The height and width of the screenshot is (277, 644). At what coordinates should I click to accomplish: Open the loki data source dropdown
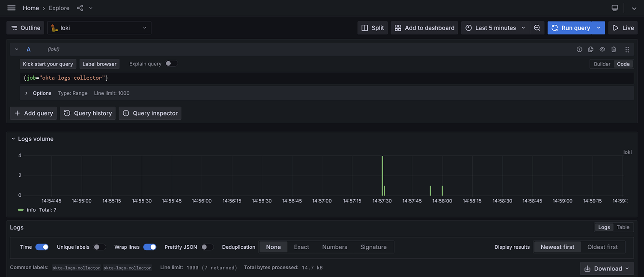point(99,28)
